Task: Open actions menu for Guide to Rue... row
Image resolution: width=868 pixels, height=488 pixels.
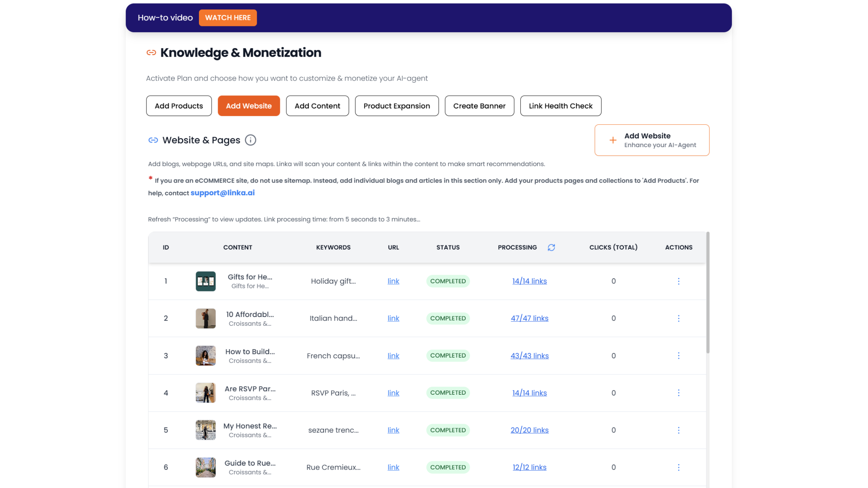Action: coord(678,467)
